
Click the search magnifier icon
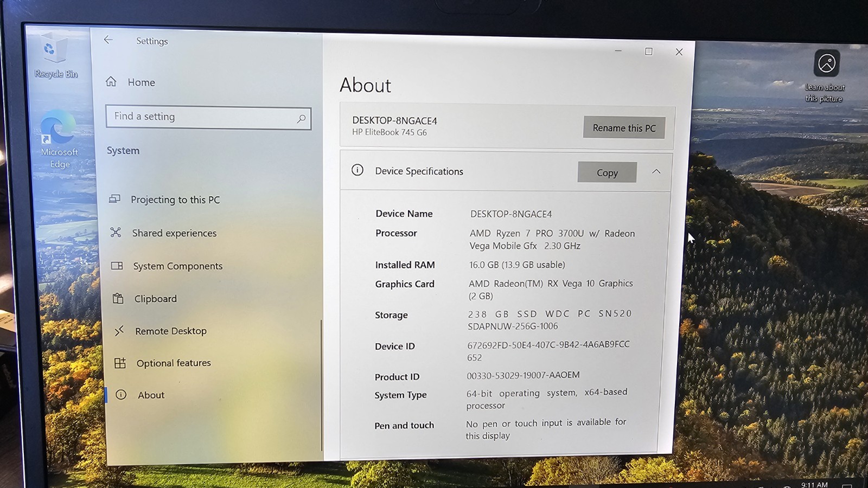[301, 118]
